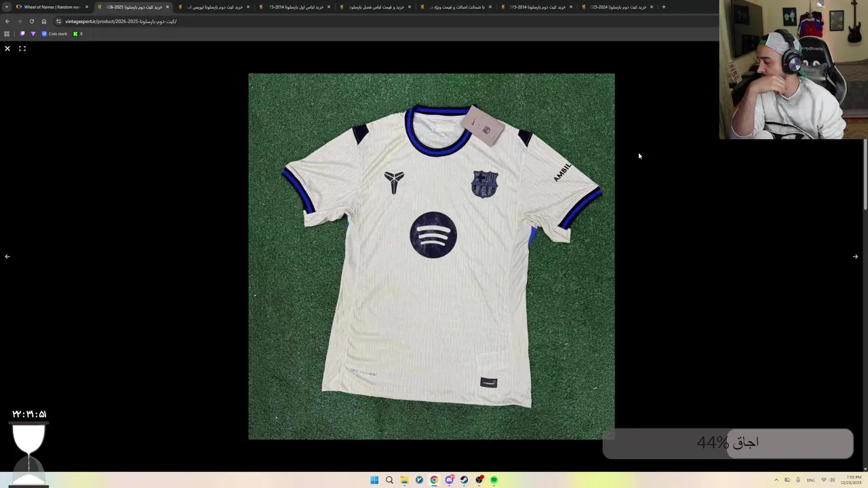This screenshot has height=488, width=868.
Task: Open the third browser tab
Action: (214, 7)
